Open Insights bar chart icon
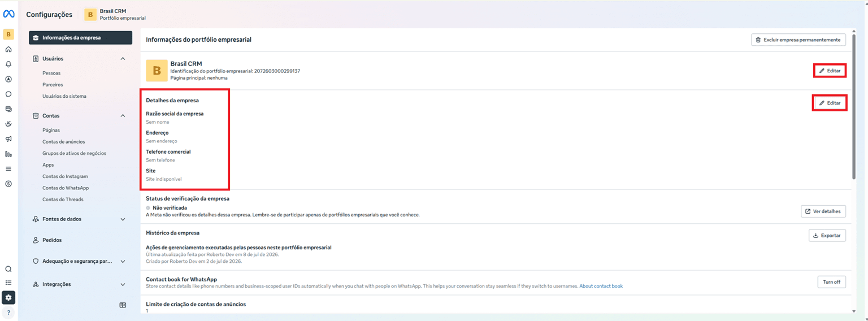This screenshot has height=321, width=868. tap(8, 154)
